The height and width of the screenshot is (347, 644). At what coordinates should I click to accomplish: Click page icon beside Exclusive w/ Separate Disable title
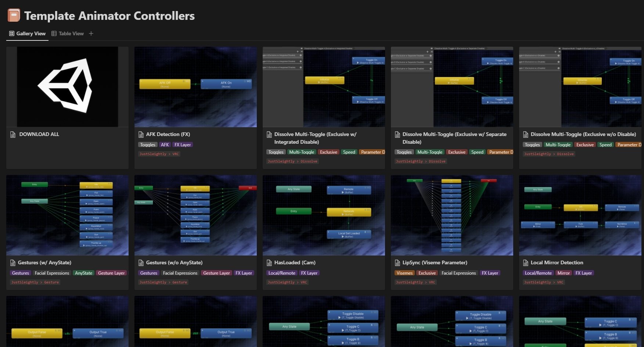pos(397,134)
